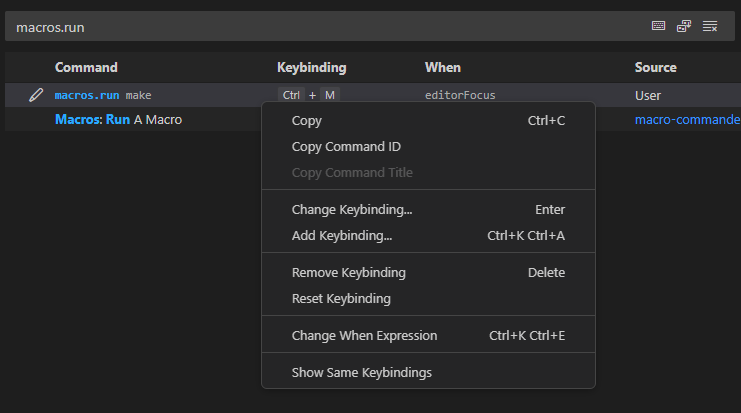The height and width of the screenshot is (413, 741).
Task: Click the User source cell
Action: click(x=648, y=95)
